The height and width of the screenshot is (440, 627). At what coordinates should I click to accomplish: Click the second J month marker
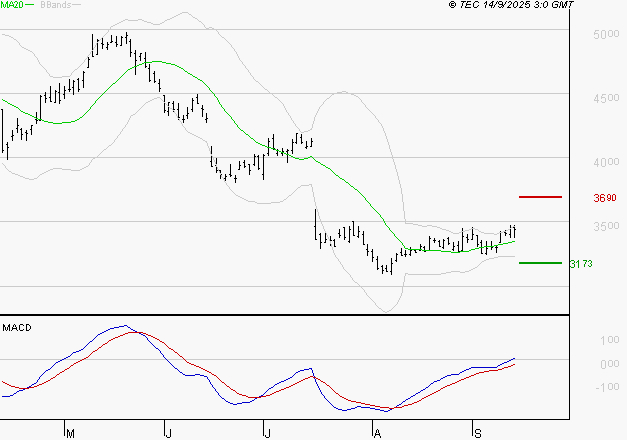point(268,433)
